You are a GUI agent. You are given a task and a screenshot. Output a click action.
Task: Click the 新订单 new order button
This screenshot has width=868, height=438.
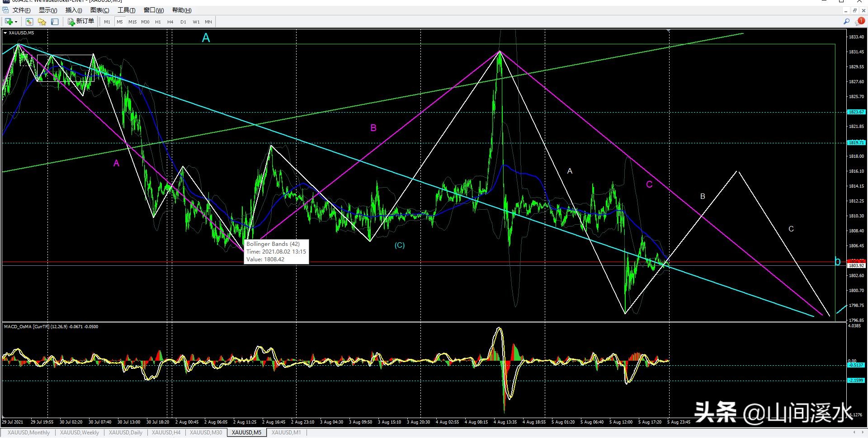coord(81,21)
